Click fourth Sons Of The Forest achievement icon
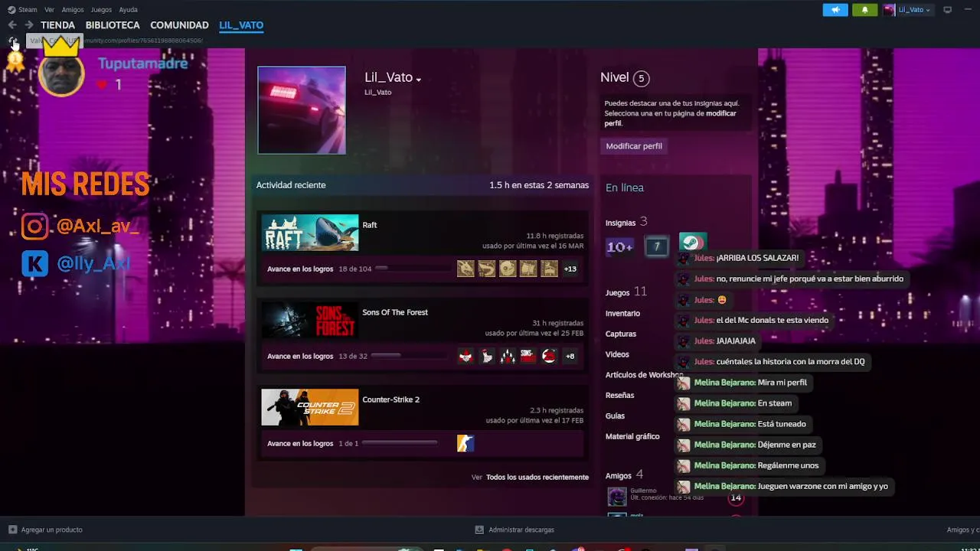This screenshot has width=980, height=551. coord(528,356)
